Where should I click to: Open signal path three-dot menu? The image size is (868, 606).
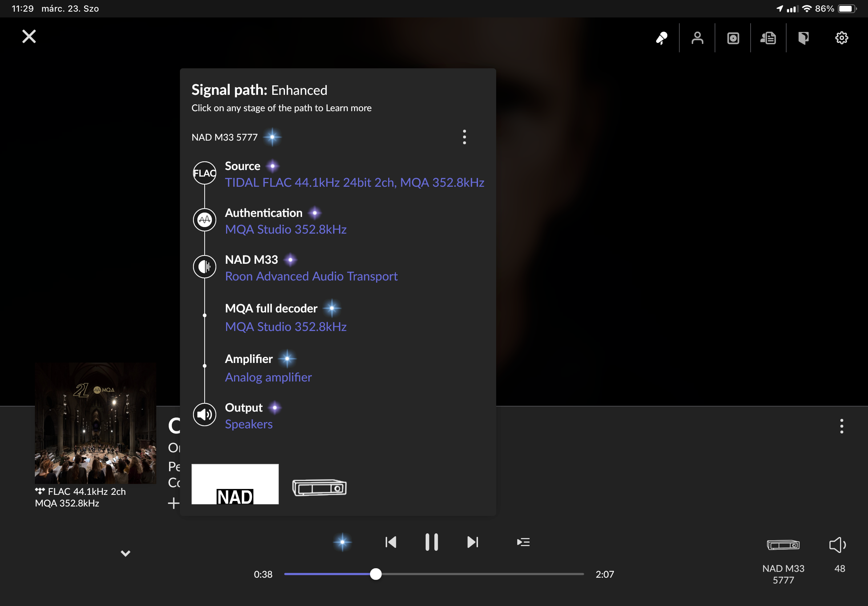tap(464, 137)
